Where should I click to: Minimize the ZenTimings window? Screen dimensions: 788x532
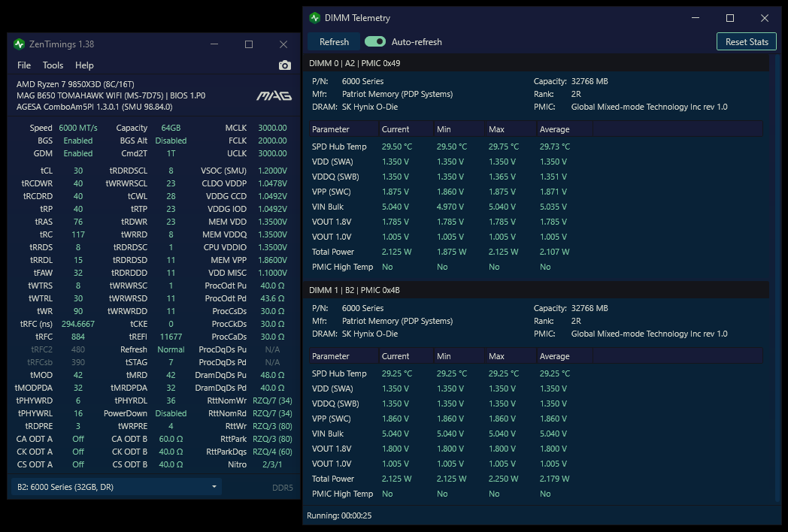[214, 44]
